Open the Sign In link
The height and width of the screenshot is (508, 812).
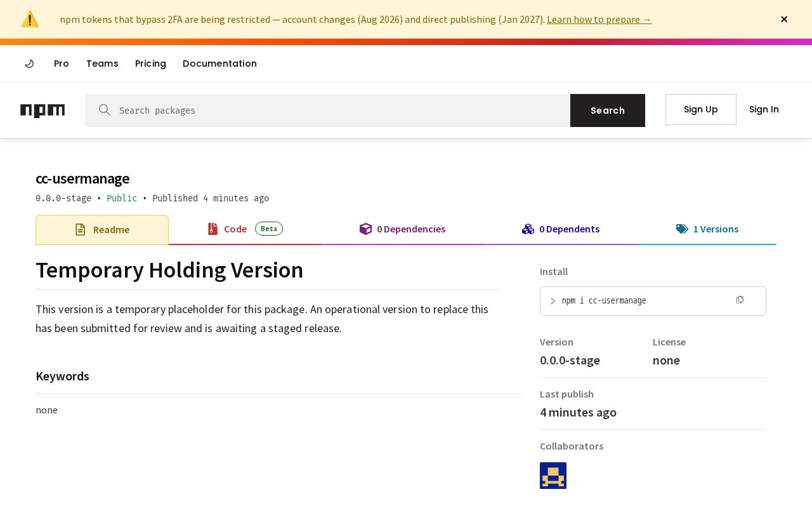click(764, 109)
